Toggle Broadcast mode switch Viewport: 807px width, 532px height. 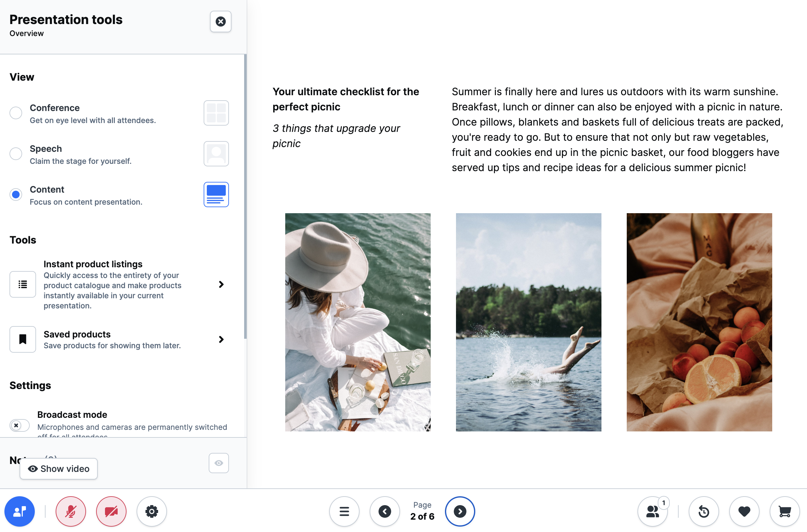19,425
